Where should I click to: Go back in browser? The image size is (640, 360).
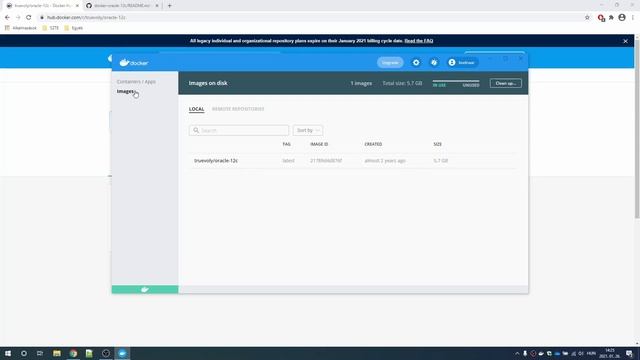click(x=7, y=18)
